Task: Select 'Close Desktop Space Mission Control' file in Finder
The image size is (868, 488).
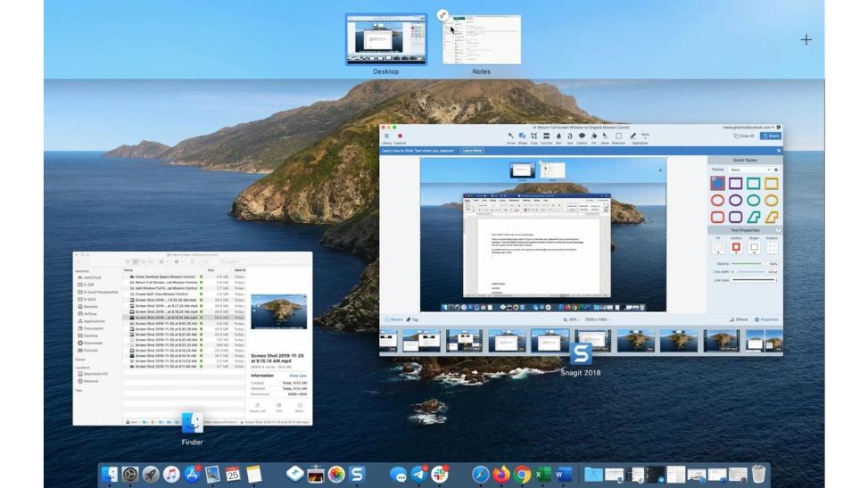Action: [x=165, y=277]
